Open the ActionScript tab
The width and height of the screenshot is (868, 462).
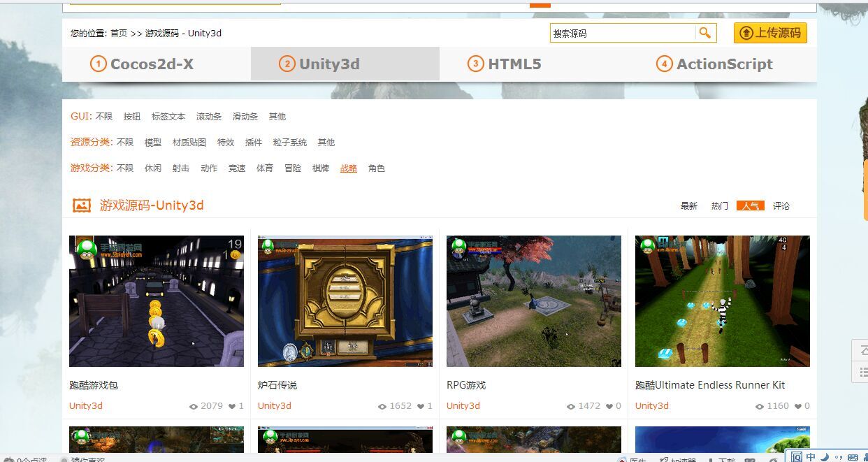coord(723,64)
